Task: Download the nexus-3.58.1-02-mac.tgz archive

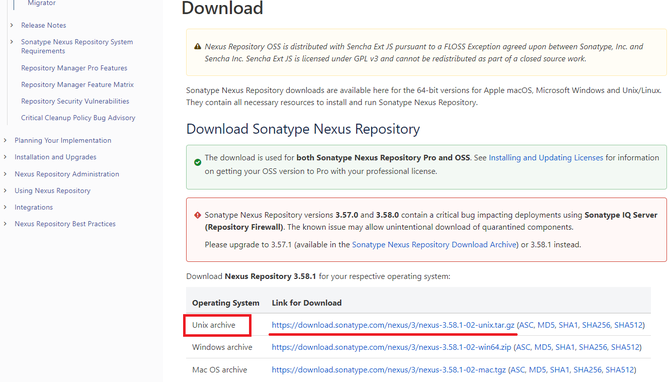Action: 388,370
